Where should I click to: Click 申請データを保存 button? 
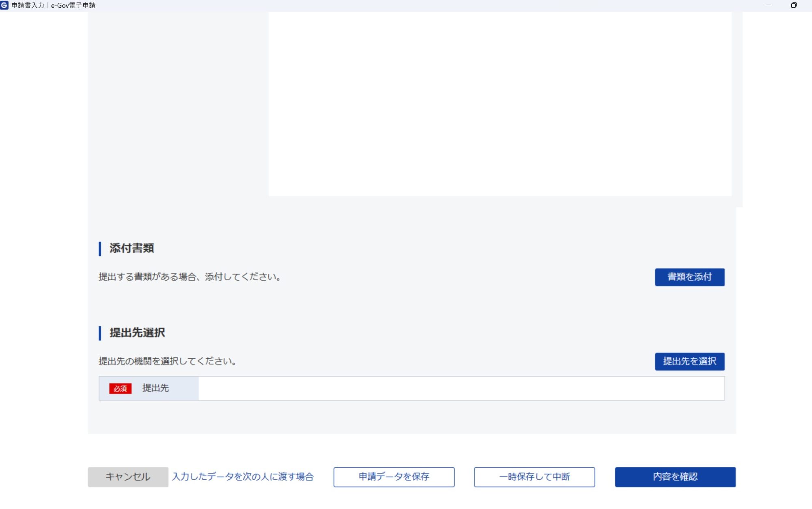394,477
